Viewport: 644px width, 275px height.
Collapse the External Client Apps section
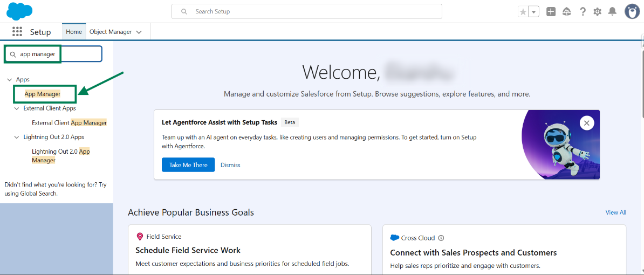tap(17, 108)
